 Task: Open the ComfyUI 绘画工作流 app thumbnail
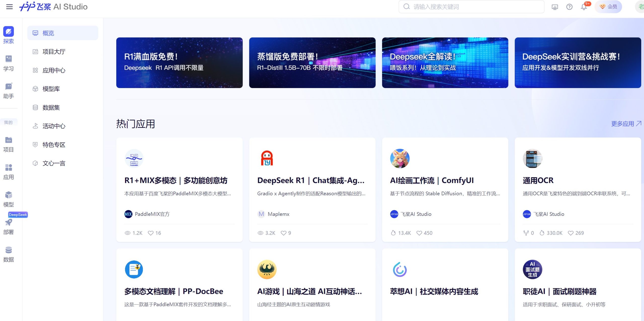(x=400, y=158)
